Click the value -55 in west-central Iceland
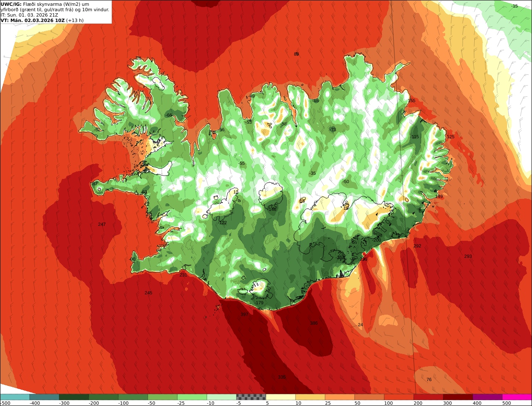 (241, 163)
